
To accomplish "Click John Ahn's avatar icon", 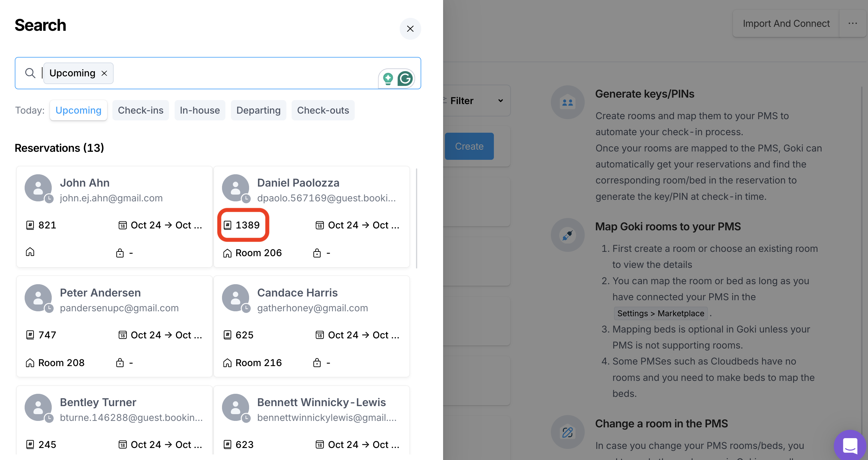I will pyautogui.click(x=38, y=188).
